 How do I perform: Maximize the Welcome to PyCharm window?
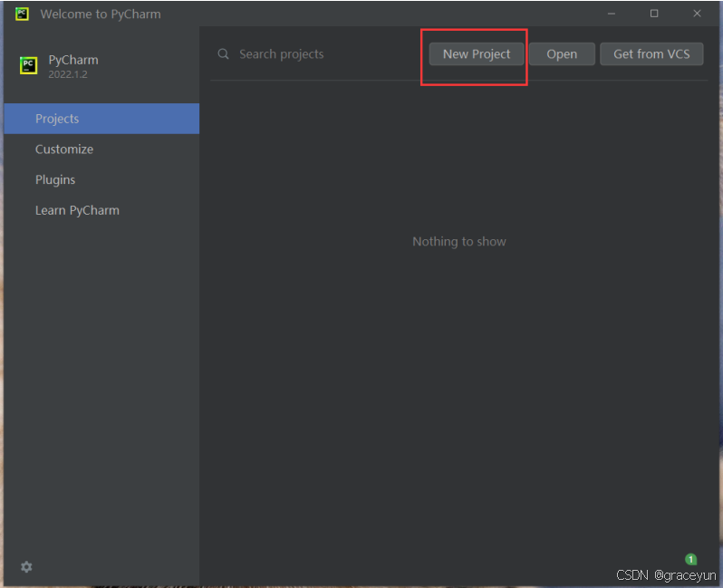point(654,14)
